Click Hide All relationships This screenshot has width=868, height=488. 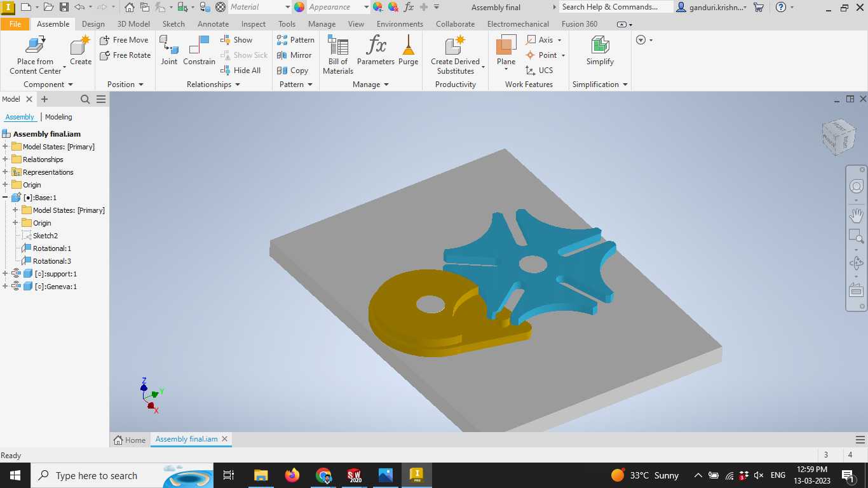(240, 71)
